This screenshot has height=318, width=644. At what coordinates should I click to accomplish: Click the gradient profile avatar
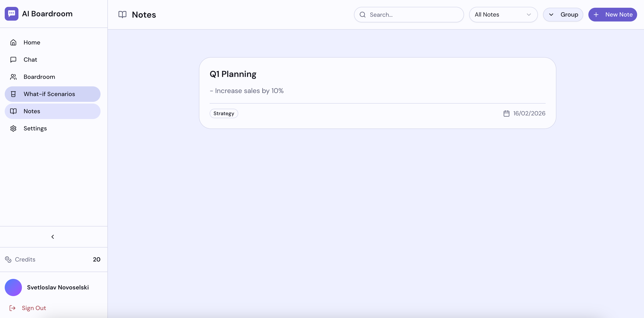(x=13, y=287)
